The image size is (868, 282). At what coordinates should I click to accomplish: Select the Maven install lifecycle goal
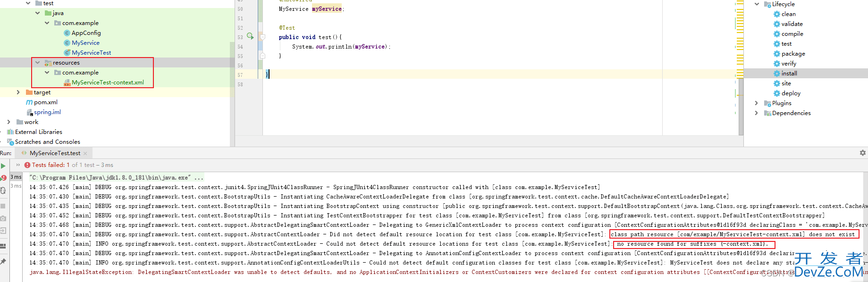(x=789, y=74)
